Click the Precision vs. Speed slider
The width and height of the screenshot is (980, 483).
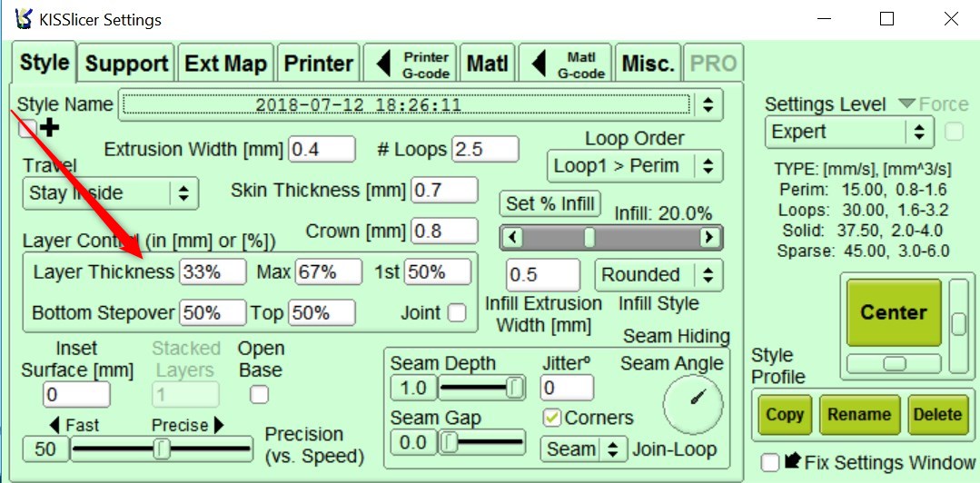click(162, 448)
